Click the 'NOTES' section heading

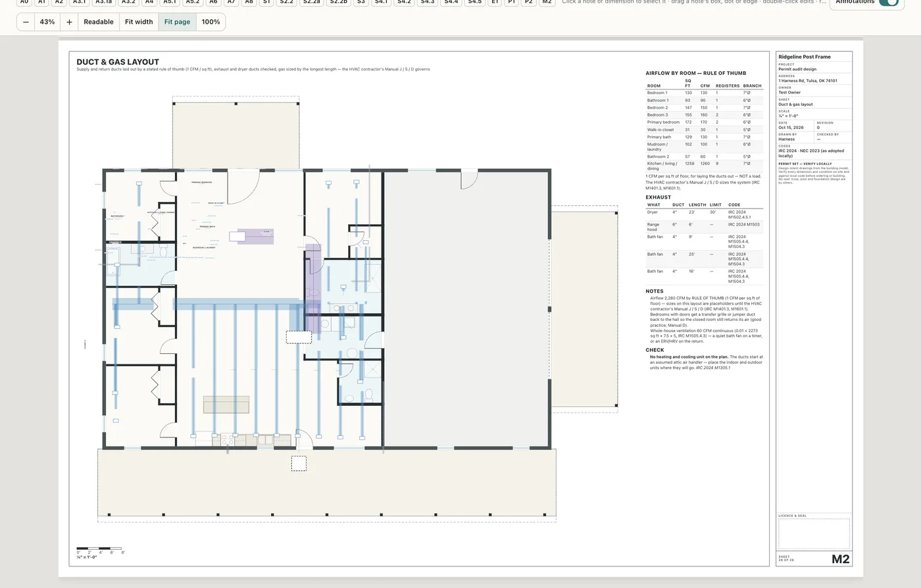point(655,291)
